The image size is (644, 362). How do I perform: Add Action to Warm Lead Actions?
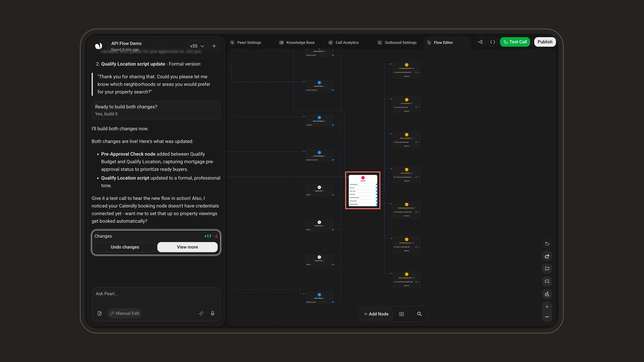coord(407,146)
